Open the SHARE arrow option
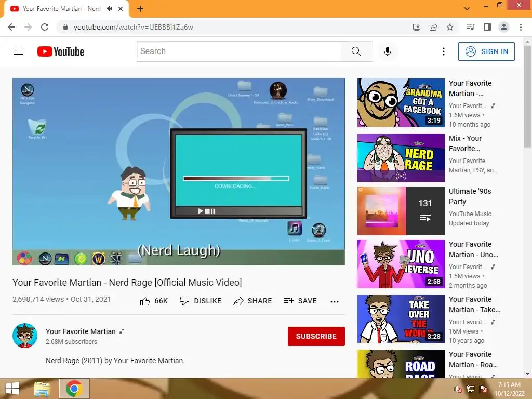This screenshot has width=532, height=399. click(x=253, y=301)
